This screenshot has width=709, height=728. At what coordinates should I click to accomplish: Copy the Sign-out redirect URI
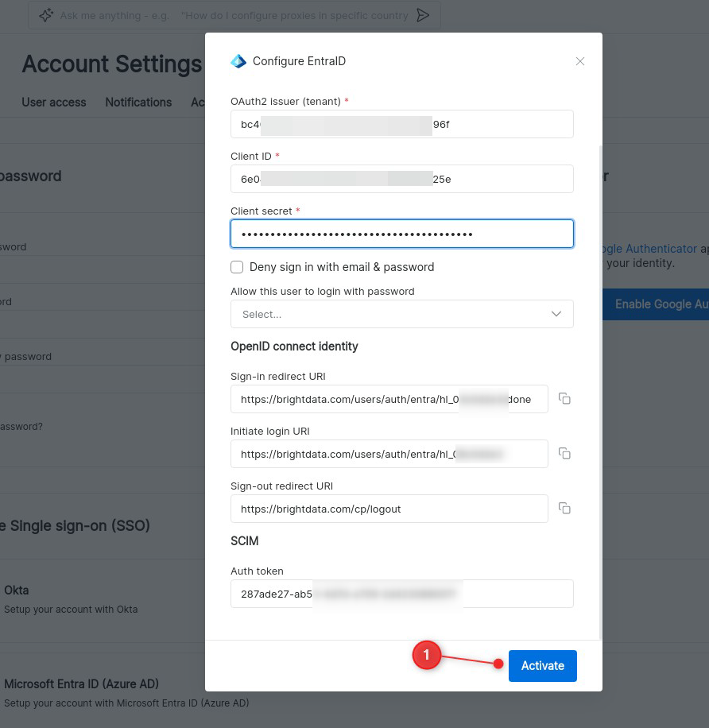click(x=564, y=509)
